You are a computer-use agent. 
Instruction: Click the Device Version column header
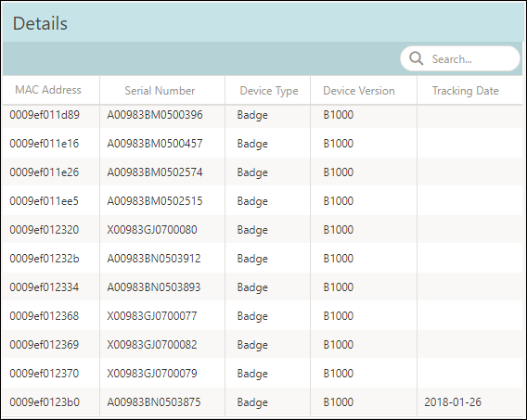click(359, 91)
